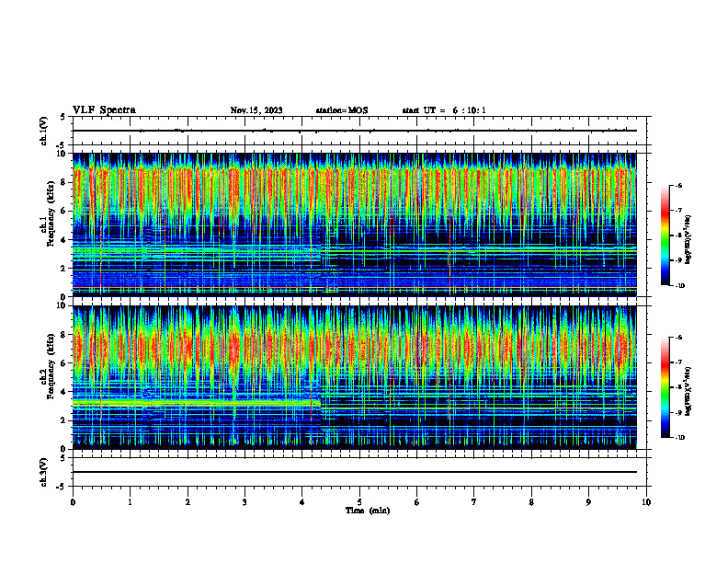Click the ch.1 voltage waveform trace
The height and width of the screenshot is (563, 728).
pyautogui.click(x=355, y=131)
